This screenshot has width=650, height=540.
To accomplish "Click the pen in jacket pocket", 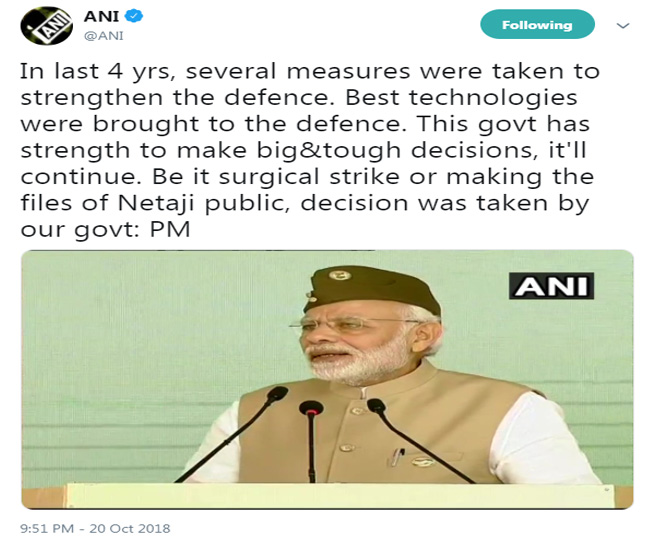I will 395,457.
